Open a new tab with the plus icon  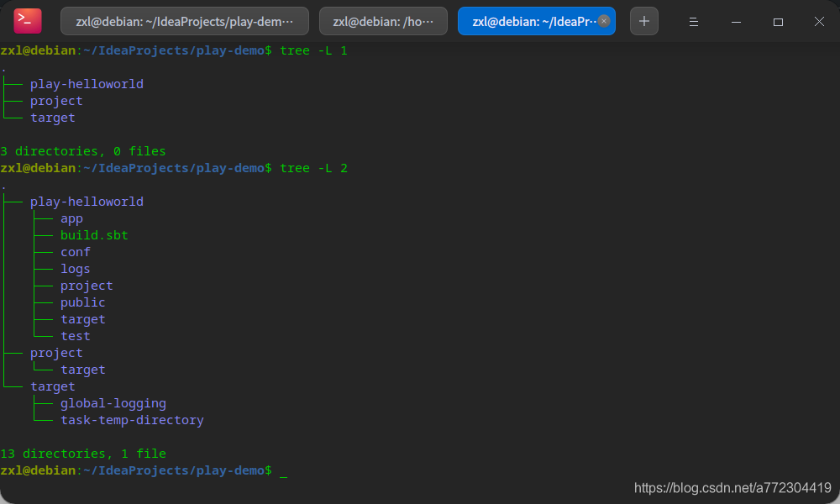pos(643,20)
